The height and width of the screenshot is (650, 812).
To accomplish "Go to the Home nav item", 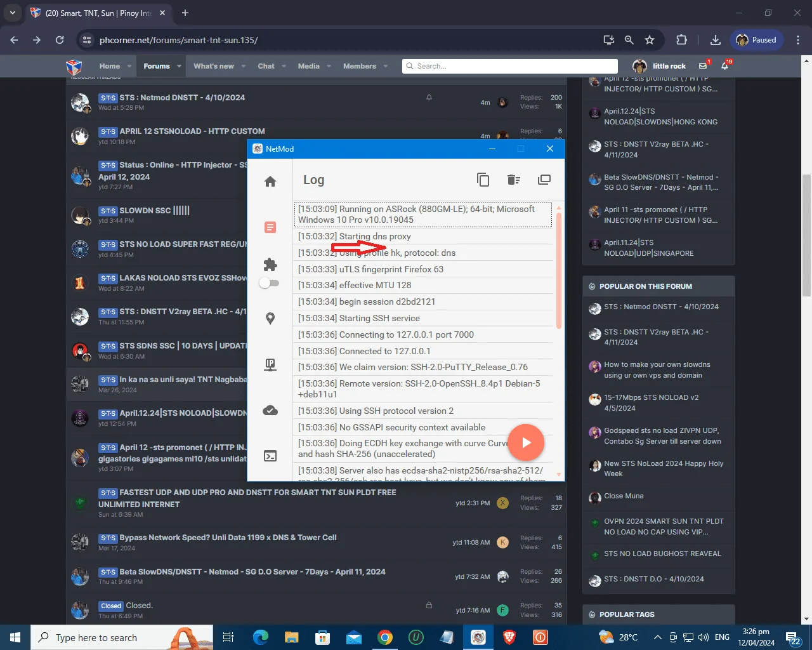I will click(x=110, y=66).
